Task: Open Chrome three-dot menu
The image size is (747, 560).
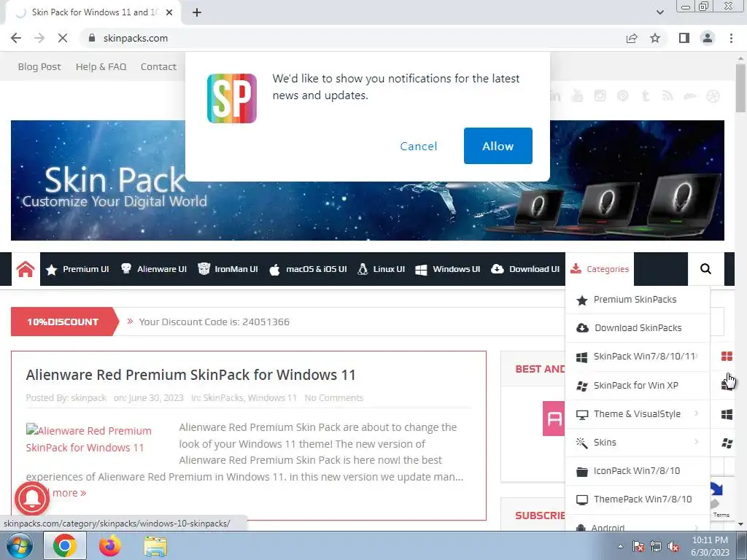Action: pos(731,38)
